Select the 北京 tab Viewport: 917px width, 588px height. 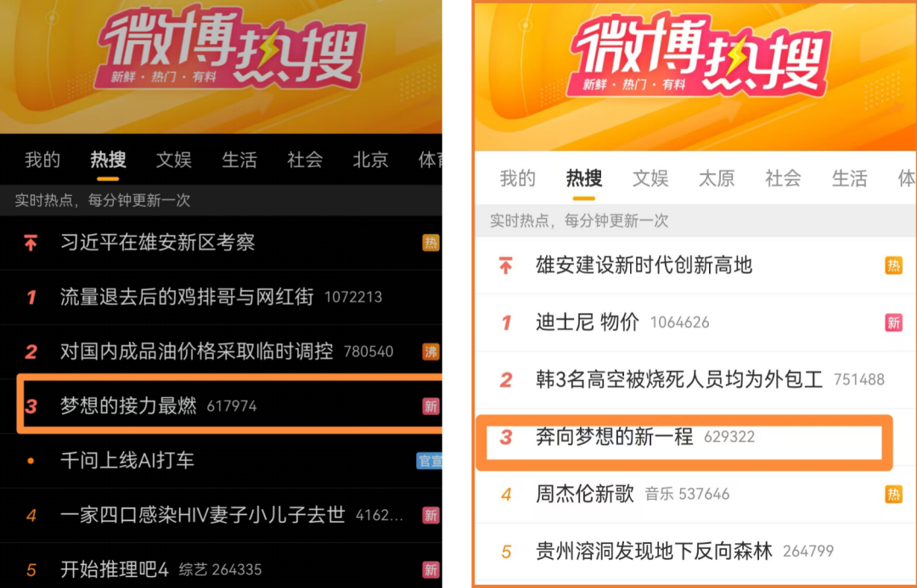pos(370,160)
